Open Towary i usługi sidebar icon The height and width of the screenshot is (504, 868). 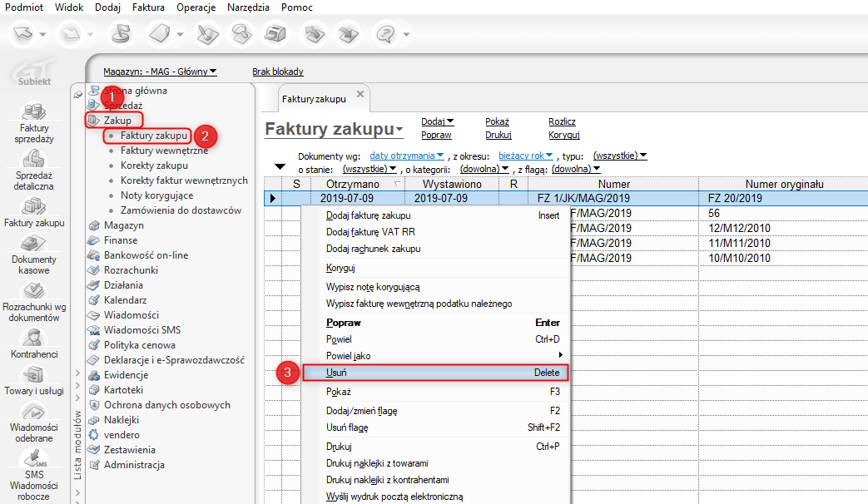[x=34, y=375]
